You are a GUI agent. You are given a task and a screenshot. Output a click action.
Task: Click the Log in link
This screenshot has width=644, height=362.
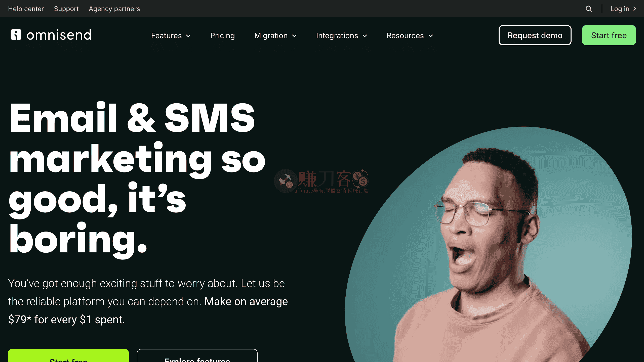coord(620,9)
